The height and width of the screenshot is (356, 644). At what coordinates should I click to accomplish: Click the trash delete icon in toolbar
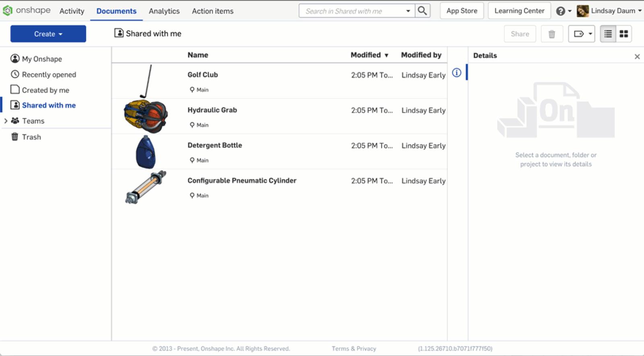tap(551, 34)
